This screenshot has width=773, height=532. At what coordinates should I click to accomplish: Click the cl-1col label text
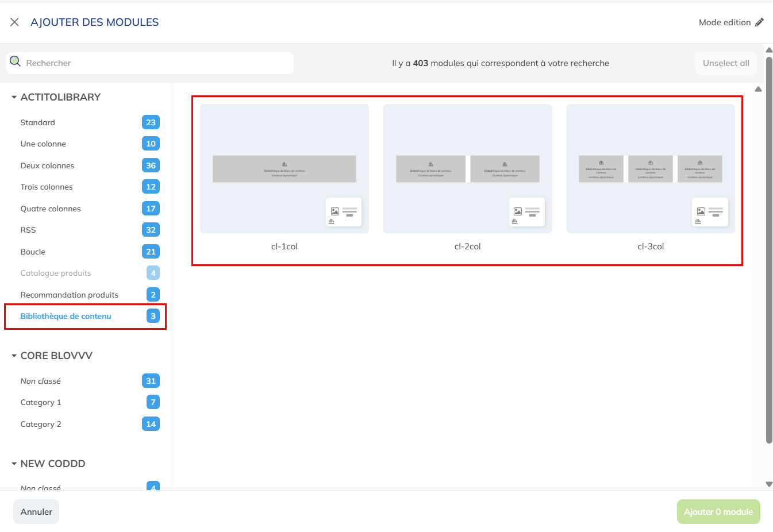(x=284, y=246)
